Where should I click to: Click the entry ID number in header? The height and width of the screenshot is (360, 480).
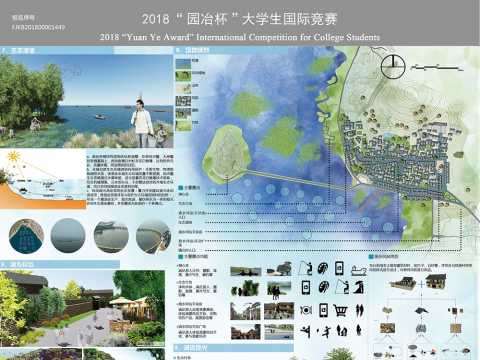pos(38,28)
